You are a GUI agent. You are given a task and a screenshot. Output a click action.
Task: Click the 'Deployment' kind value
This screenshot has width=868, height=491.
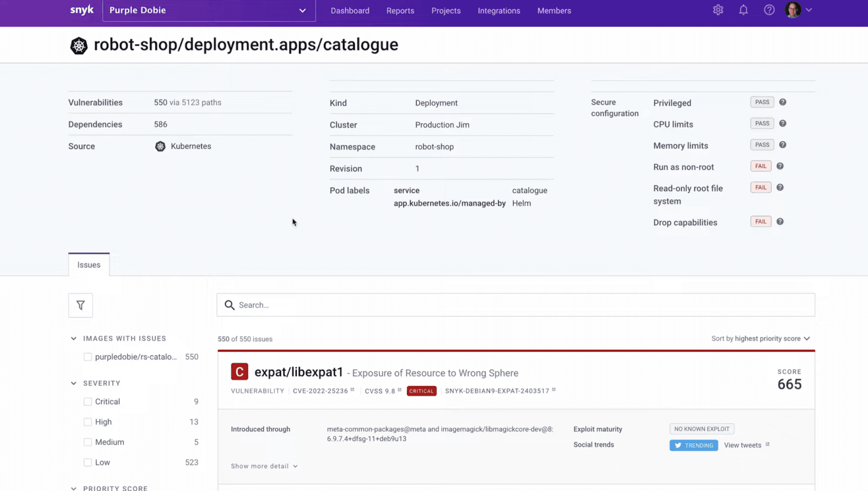[436, 103]
